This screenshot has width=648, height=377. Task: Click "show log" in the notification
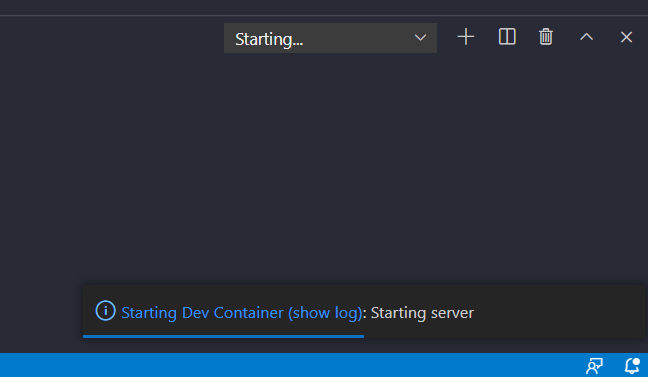[x=325, y=313]
